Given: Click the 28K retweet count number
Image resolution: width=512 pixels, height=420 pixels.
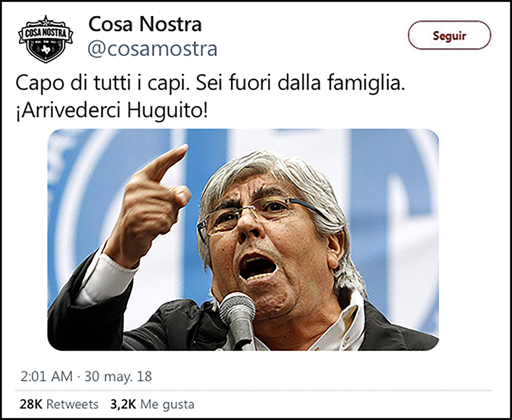Looking at the screenshot, I should [x=31, y=404].
